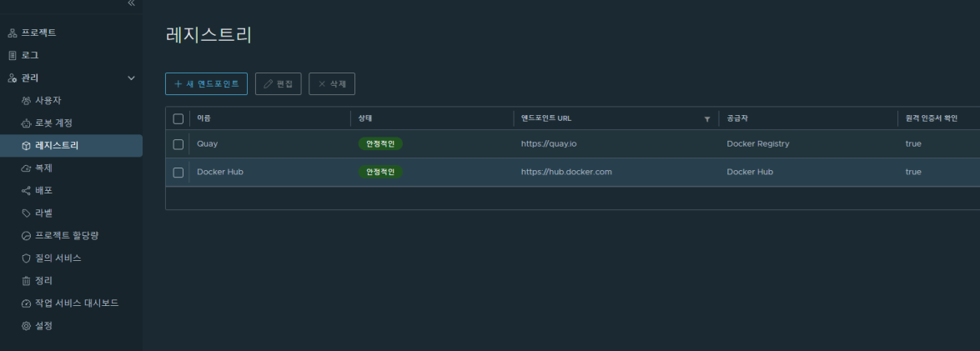
Task: Toggle the select-all header checkbox
Action: (178, 118)
